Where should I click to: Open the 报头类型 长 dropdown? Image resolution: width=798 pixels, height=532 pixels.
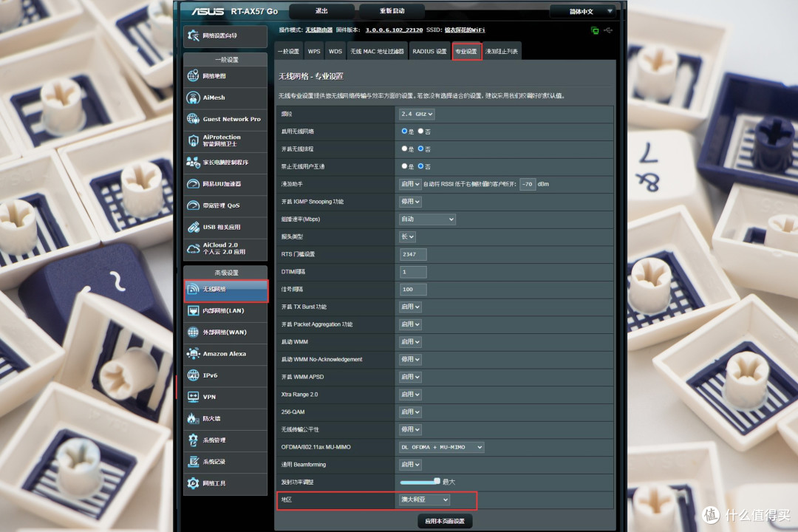pyautogui.click(x=407, y=236)
